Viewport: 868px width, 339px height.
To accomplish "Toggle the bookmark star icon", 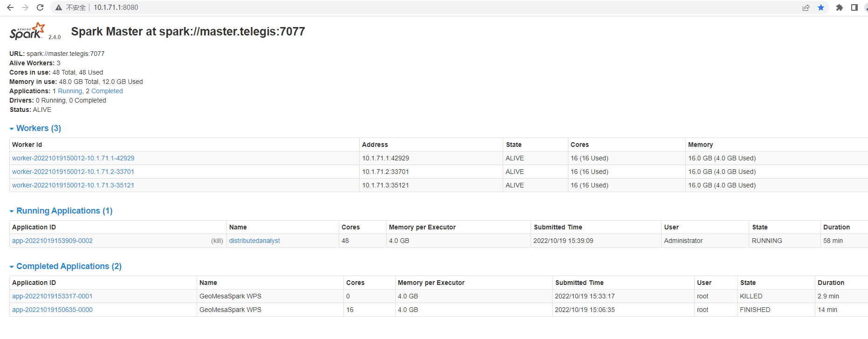I will tap(821, 7).
